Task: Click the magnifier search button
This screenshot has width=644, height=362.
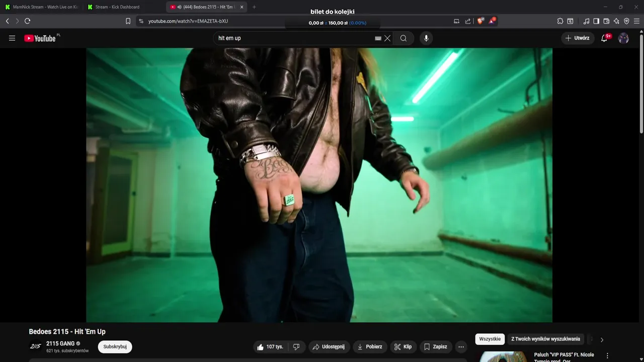Action: 404,38
